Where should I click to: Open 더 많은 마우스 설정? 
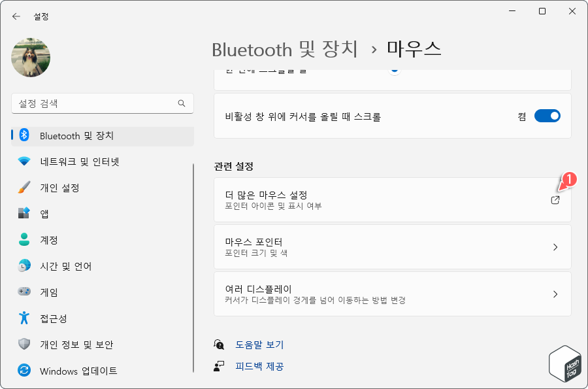(392, 199)
